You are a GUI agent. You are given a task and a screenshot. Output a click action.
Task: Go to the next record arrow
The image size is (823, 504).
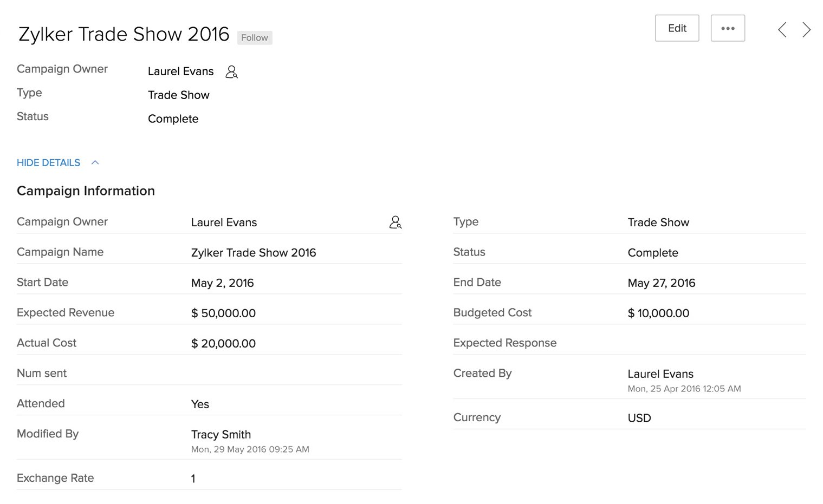pyautogui.click(x=806, y=30)
